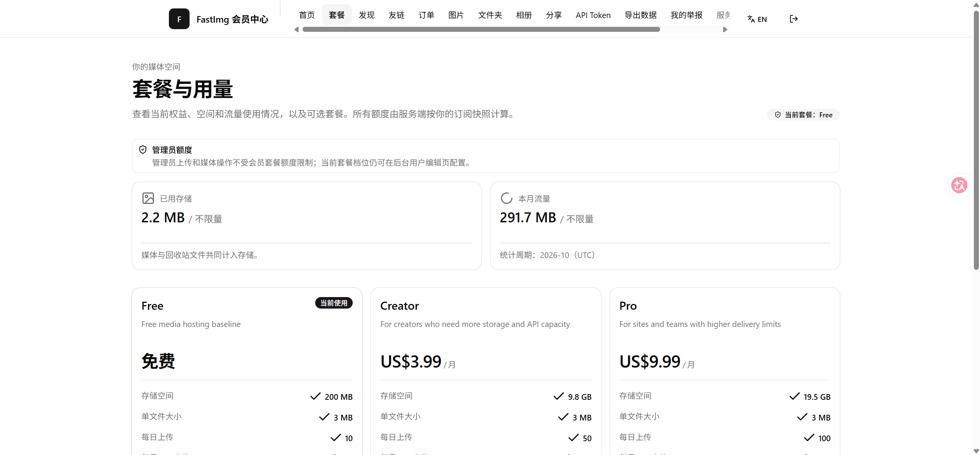Screen dimensions: 980x455
Task: Click checkmark beside Pro daily upload 100
Action: click(x=809, y=437)
